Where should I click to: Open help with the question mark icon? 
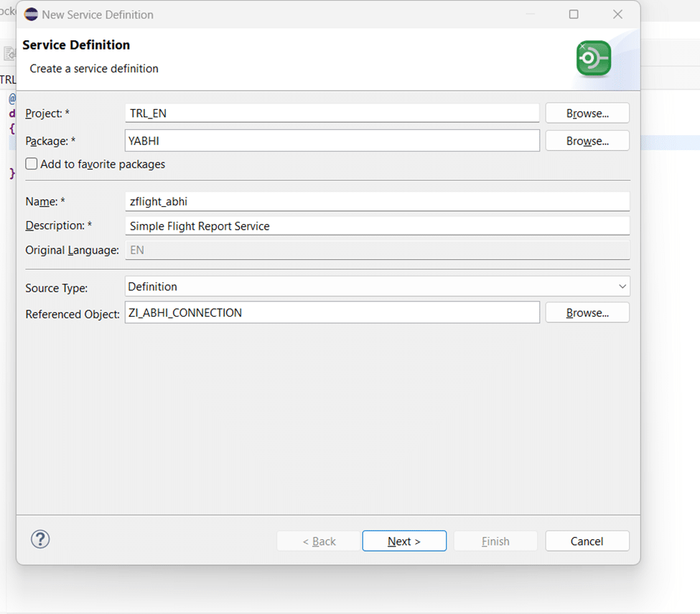tap(41, 539)
